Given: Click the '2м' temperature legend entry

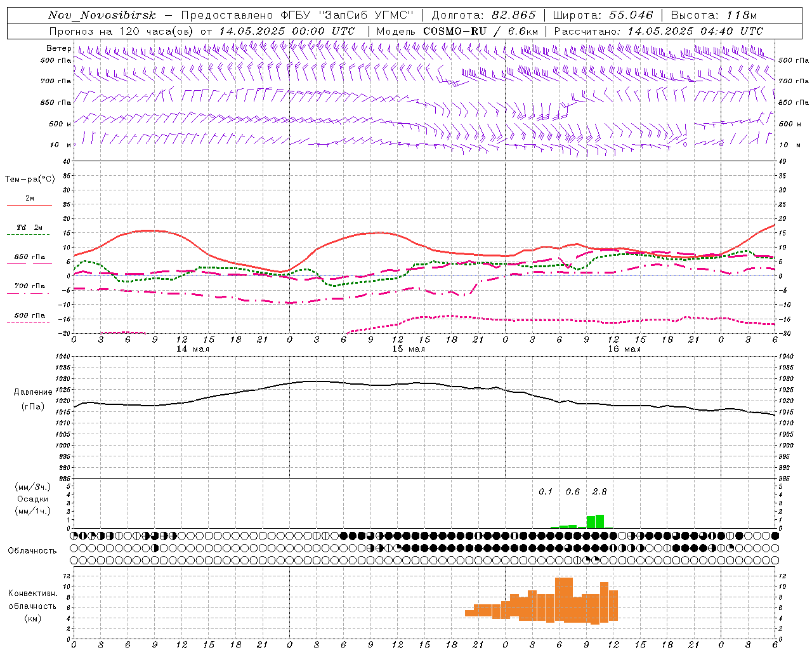Looking at the screenshot, I should [x=30, y=199].
